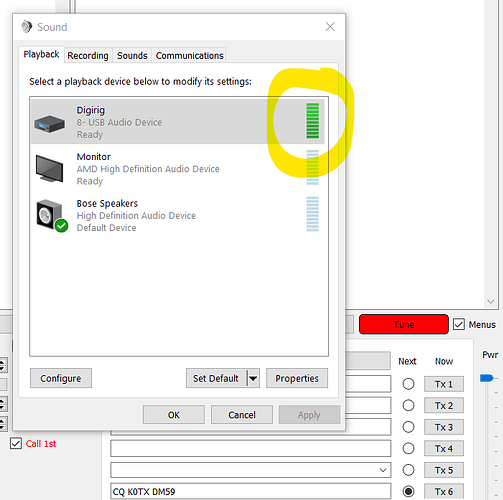Open the Communications tab
The height and width of the screenshot is (500, 503).
tap(189, 55)
